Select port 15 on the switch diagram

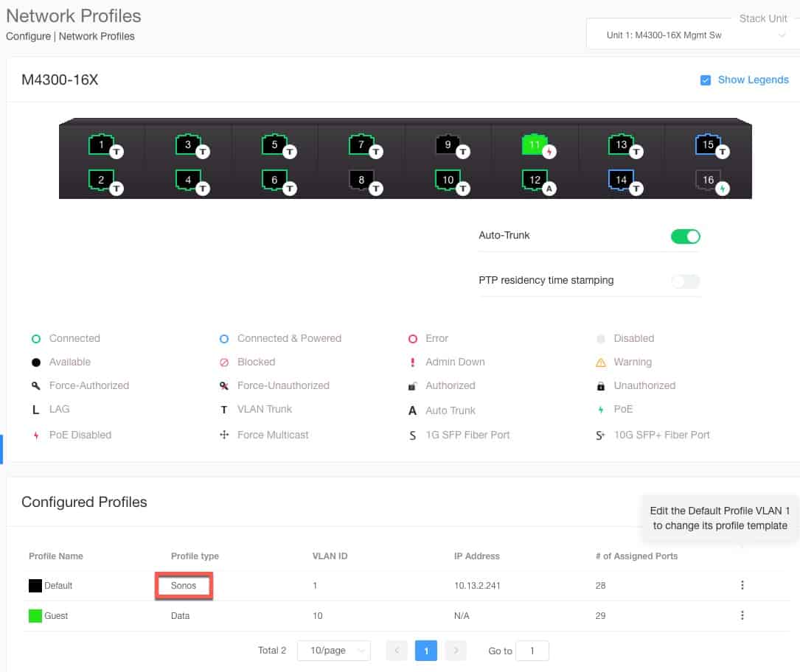(707, 144)
